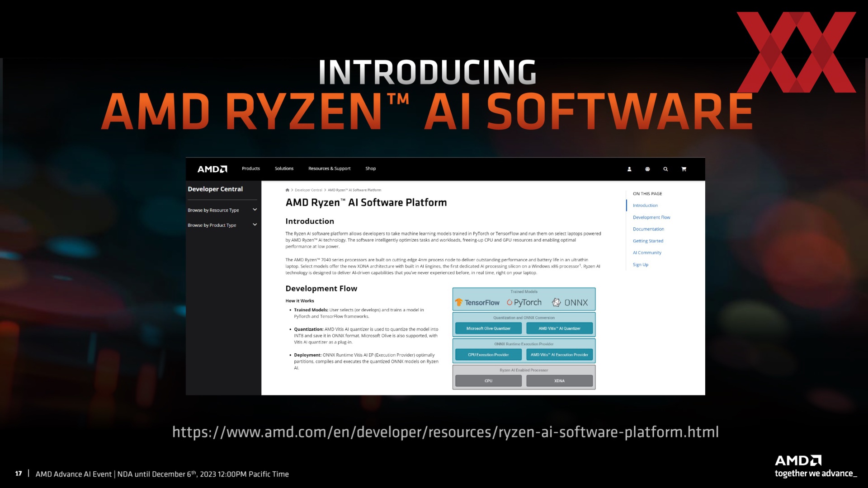Image resolution: width=868 pixels, height=488 pixels.
Task: Click 'ONNX Runtime Execution Provider' diagram label
Action: 524,344
